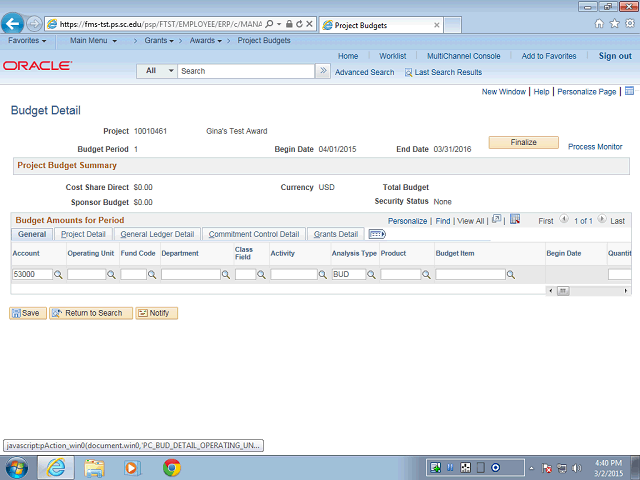Open the browser tools gear icon
640x480 pixels.
pos(630,24)
